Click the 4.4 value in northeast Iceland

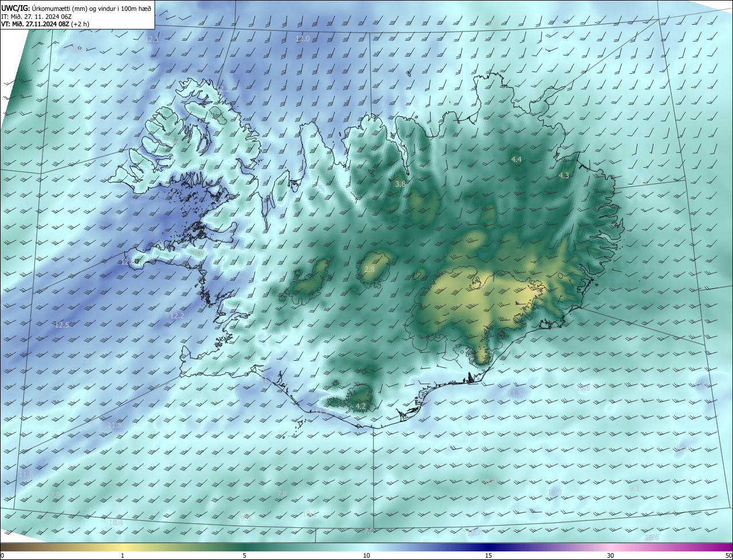click(517, 159)
